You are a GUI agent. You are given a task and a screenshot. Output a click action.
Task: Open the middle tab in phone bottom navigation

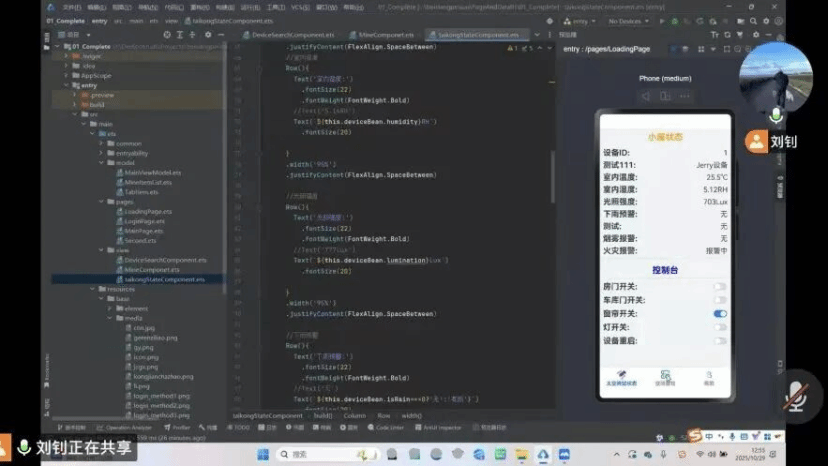click(665, 379)
